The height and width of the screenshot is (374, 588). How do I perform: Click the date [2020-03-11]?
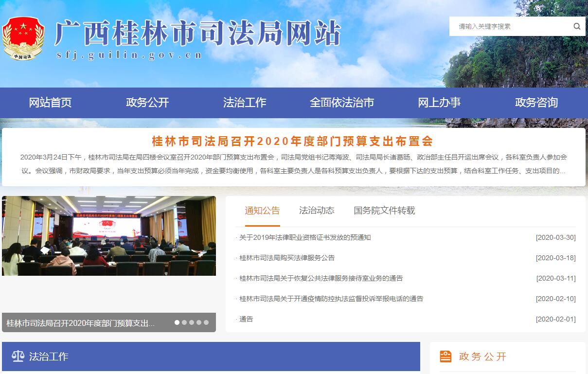pyautogui.click(x=555, y=278)
